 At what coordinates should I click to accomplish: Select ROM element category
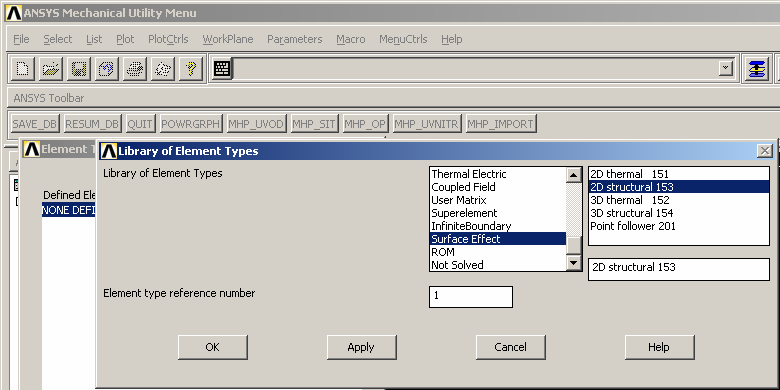[497, 252]
